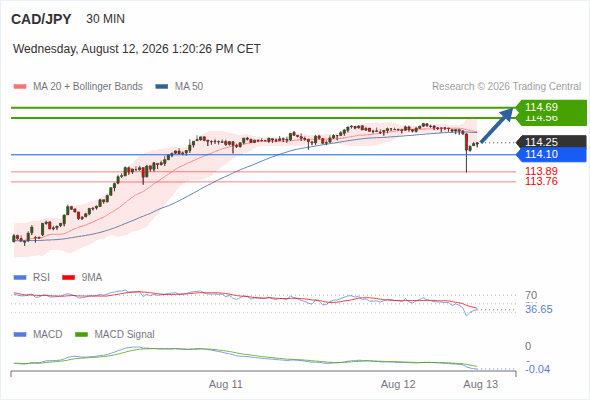Click the RSI blue legend swatch

[20, 278]
